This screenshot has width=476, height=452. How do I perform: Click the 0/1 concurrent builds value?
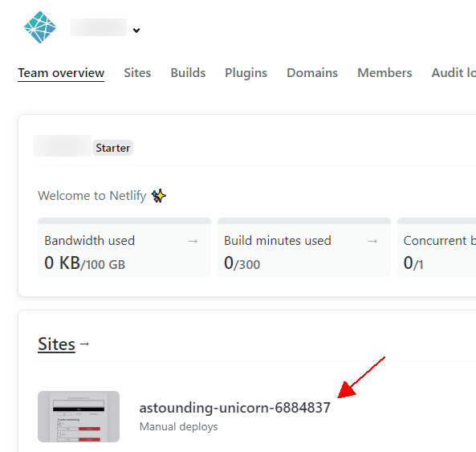[x=413, y=263]
